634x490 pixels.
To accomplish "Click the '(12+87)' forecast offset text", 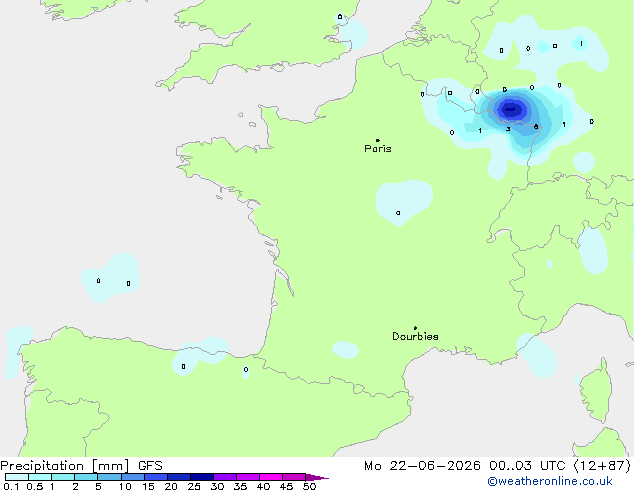I will pos(602,466).
